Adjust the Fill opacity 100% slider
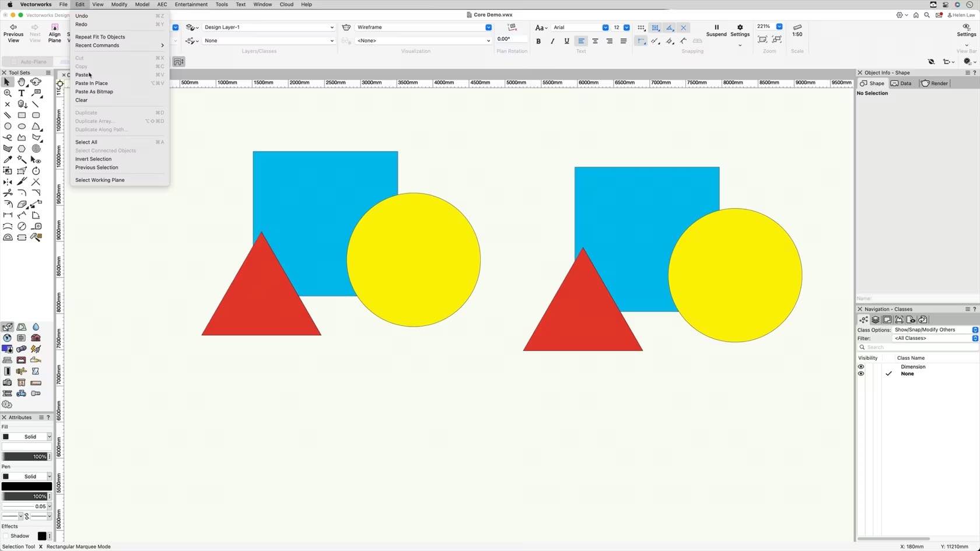The image size is (980, 551). [24, 457]
